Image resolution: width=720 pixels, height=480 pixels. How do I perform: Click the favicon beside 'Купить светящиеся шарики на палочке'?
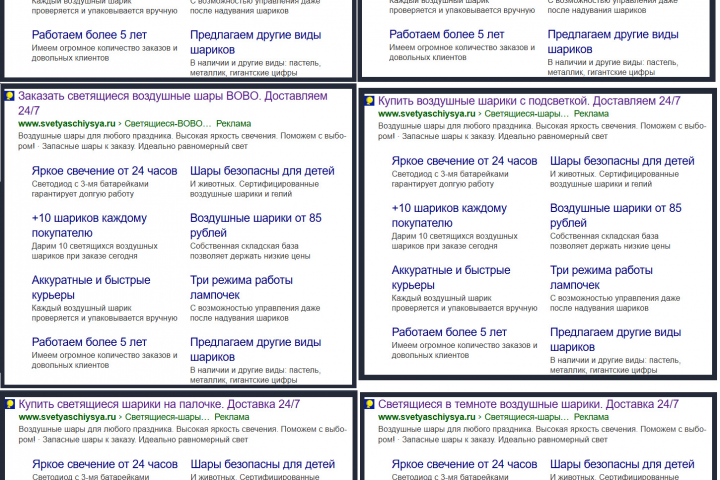[10, 404]
